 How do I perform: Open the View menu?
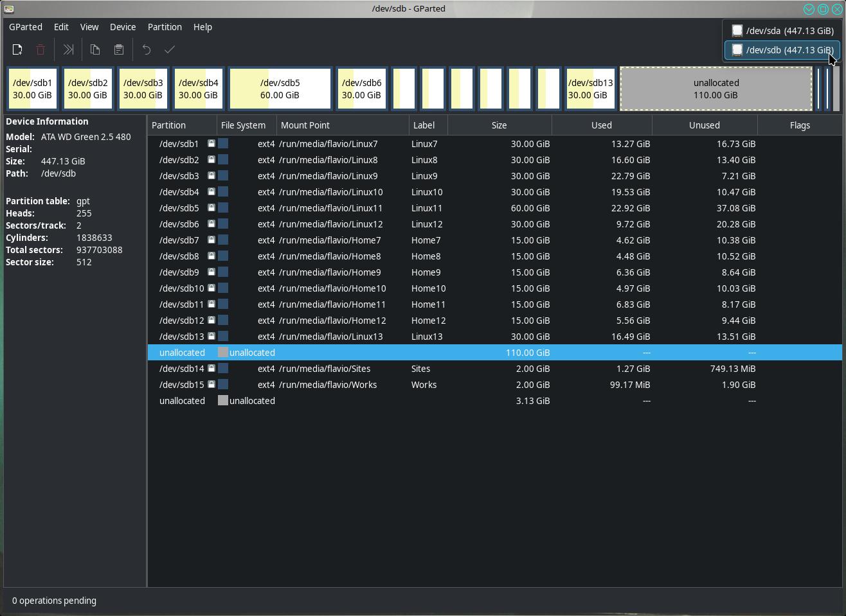89,27
